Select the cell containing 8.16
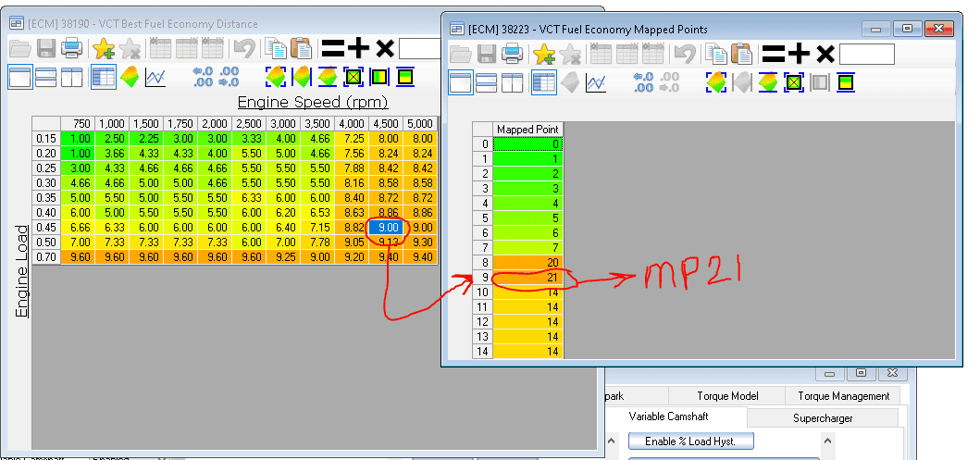This screenshot has height=460, width=980. pyautogui.click(x=352, y=183)
